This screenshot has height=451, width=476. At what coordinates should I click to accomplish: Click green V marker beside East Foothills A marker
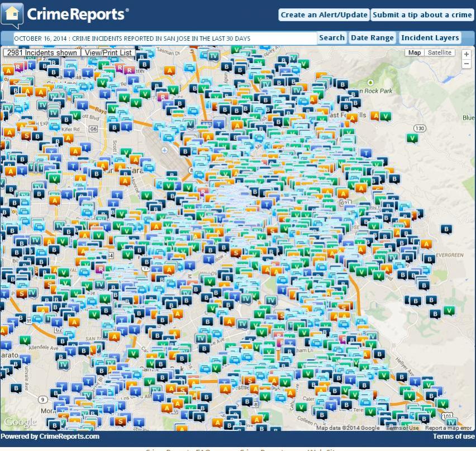[386, 116]
